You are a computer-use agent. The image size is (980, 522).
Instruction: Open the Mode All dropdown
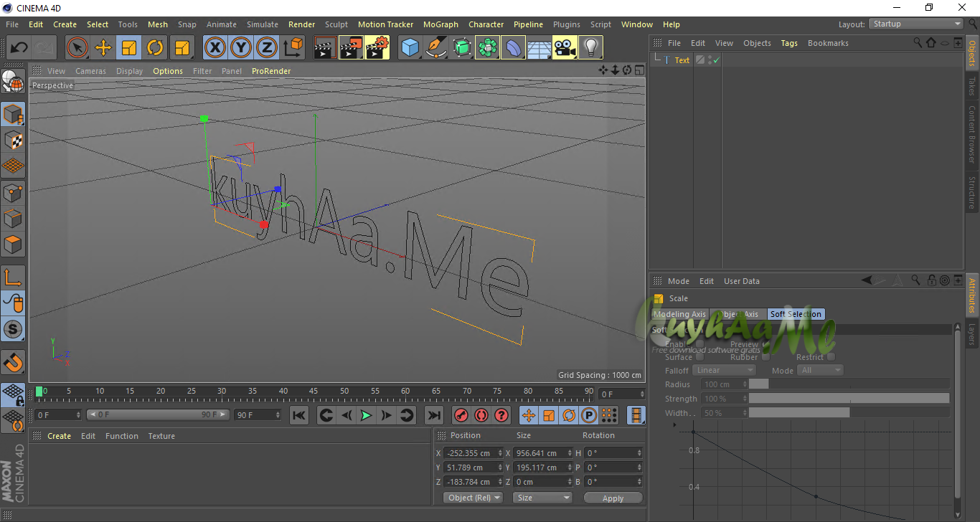(820, 370)
